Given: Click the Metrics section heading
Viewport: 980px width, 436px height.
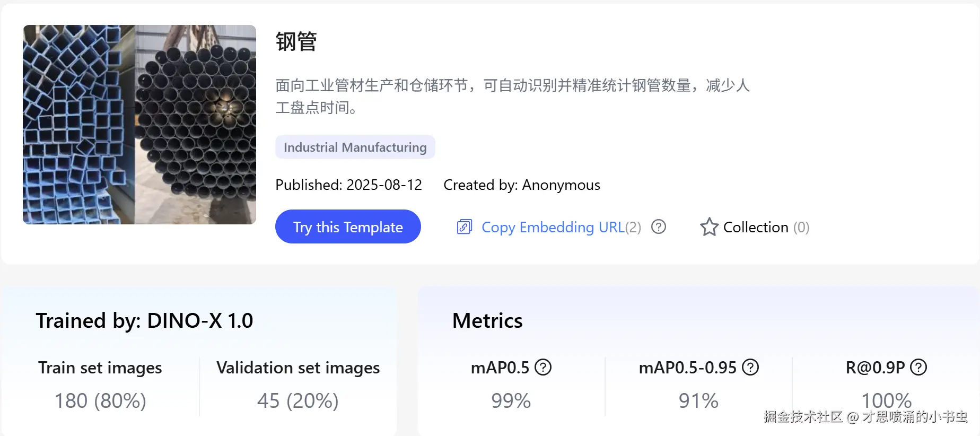Looking at the screenshot, I should coord(487,320).
